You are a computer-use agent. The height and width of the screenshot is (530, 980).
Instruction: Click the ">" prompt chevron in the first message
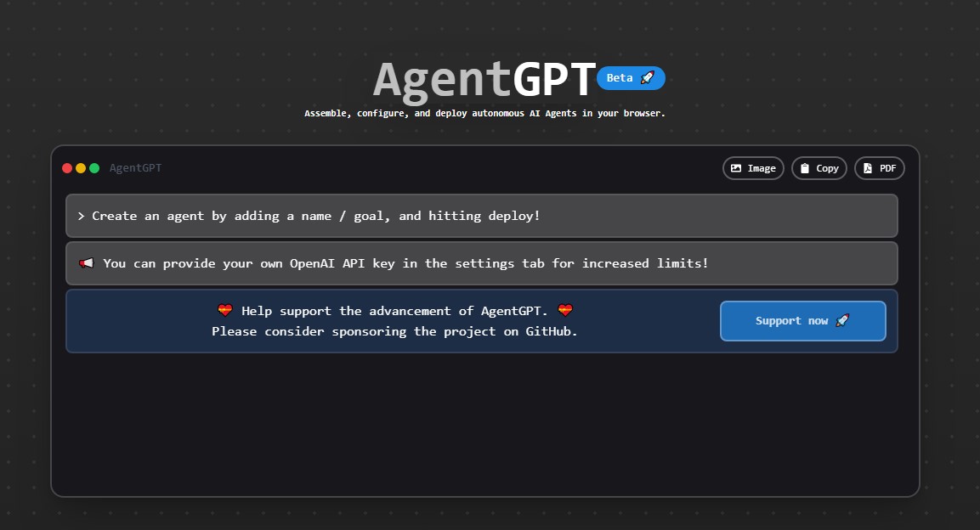coord(81,216)
